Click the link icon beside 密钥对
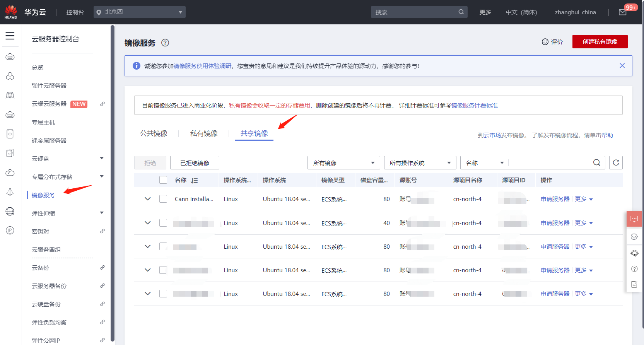 [102, 231]
